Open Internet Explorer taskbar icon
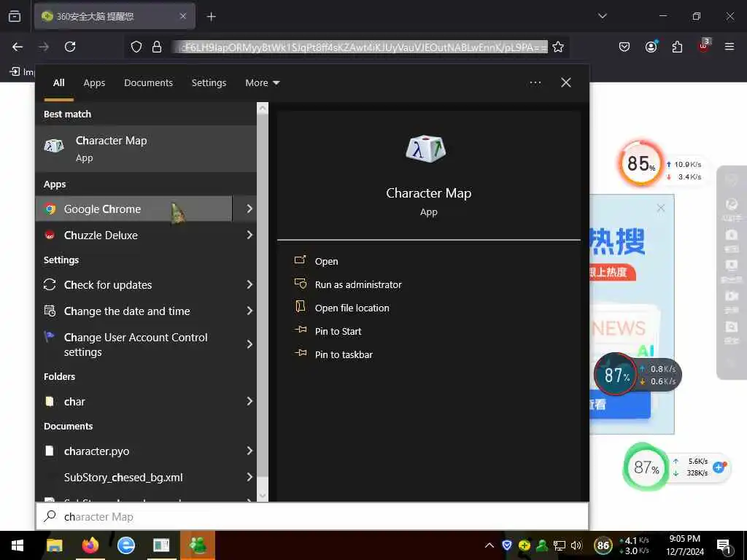Image resolution: width=747 pixels, height=560 pixels. (x=126, y=545)
